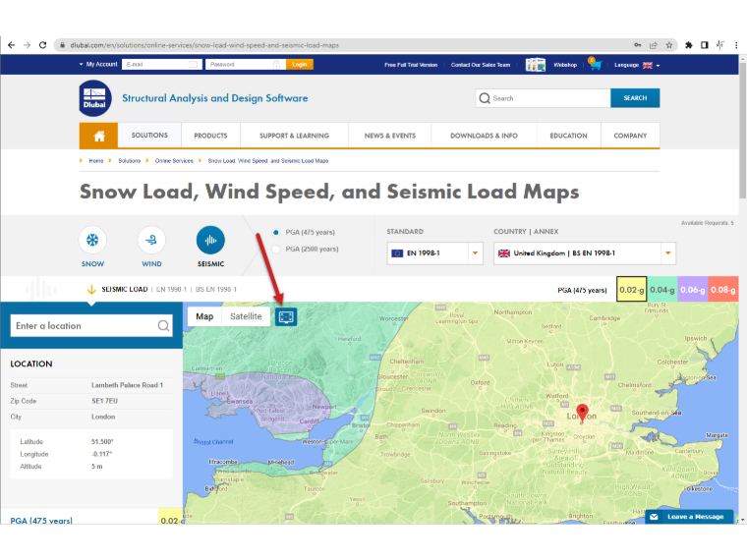Reload the current page
The height and width of the screenshot is (560, 747).
click(x=43, y=45)
